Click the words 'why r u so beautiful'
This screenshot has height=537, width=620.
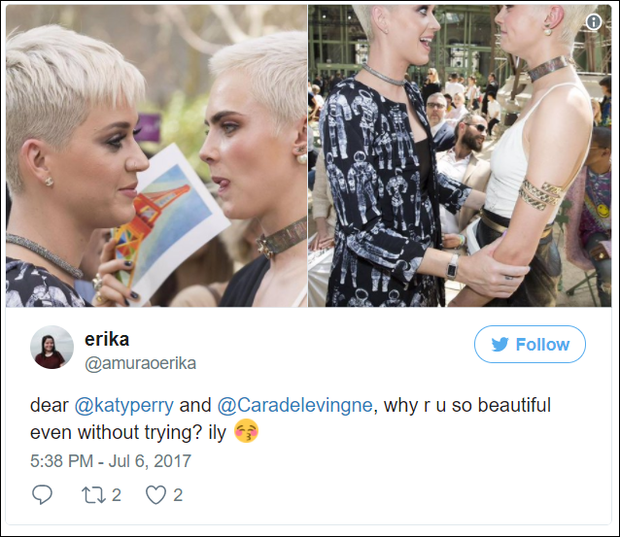(x=467, y=405)
